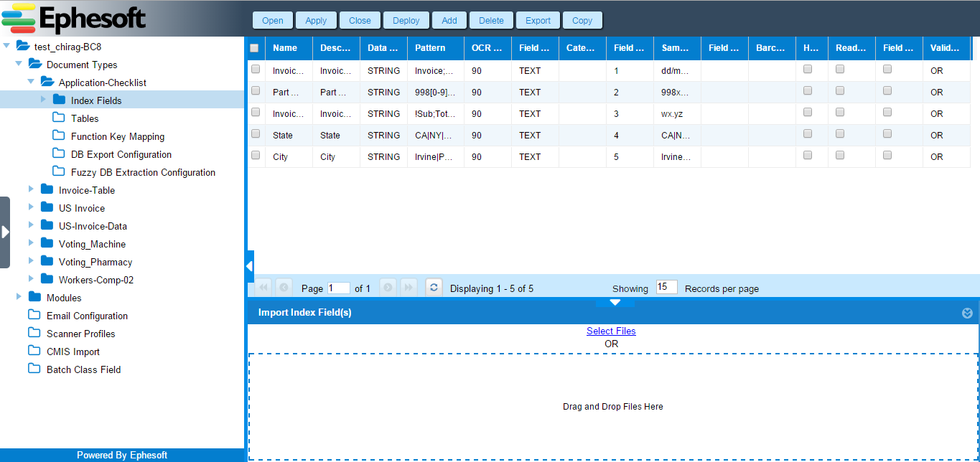980x462 pixels.
Task: Click the Ephesoft logo
Action: pos(75,19)
